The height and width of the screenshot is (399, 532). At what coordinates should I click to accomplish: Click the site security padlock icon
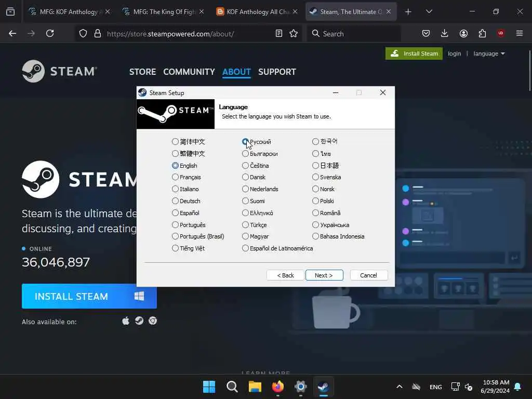tap(98, 34)
